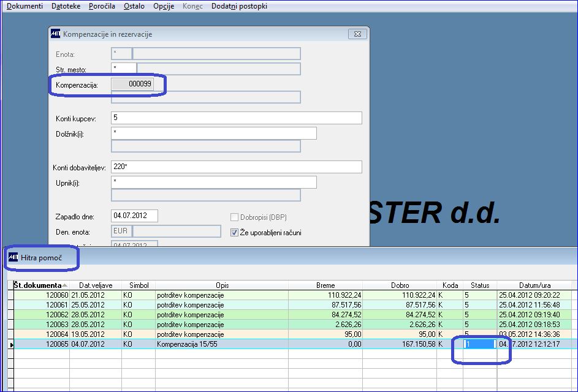This screenshot has width=578, height=392.
Task: Click the highlighted Status cell in row 120065
Action: [x=480, y=344]
